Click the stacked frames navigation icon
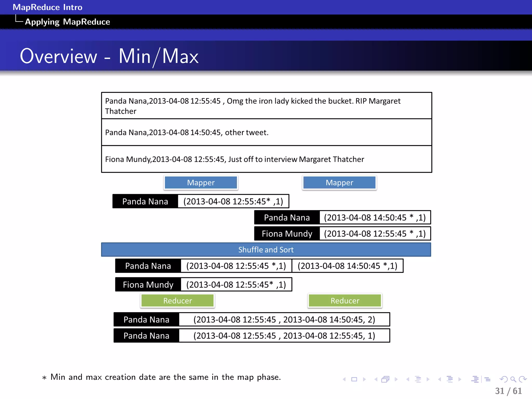Screen dimensions: 532x399 (x=385, y=379)
